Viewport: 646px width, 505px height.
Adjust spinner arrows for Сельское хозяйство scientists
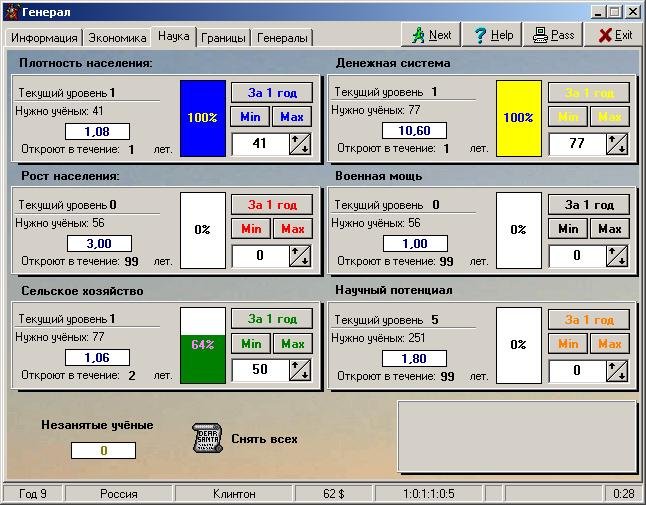click(x=300, y=370)
